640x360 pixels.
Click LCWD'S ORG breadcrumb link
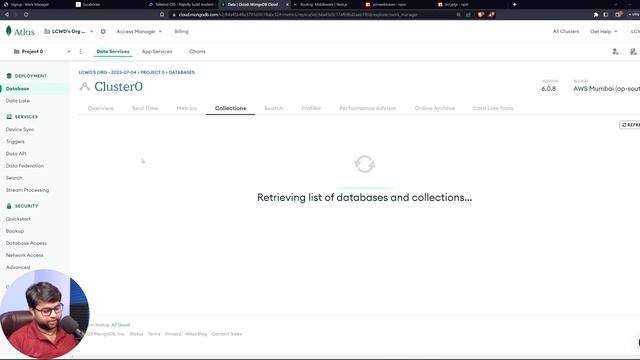click(x=107, y=72)
